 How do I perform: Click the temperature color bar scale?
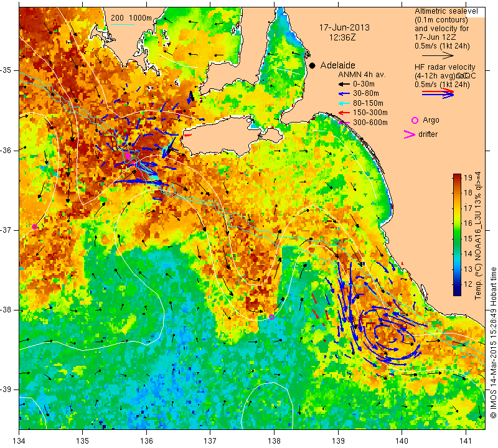pyautogui.click(x=457, y=235)
